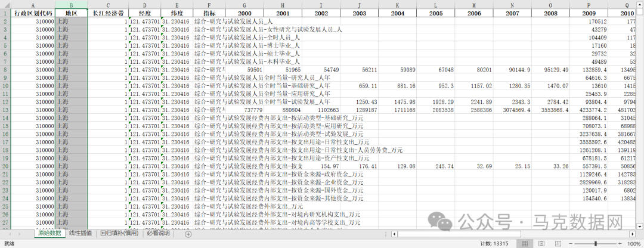Adjust the zoom slider handle
The width and height of the screenshot is (644, 248).
click(x=595, y=244)
